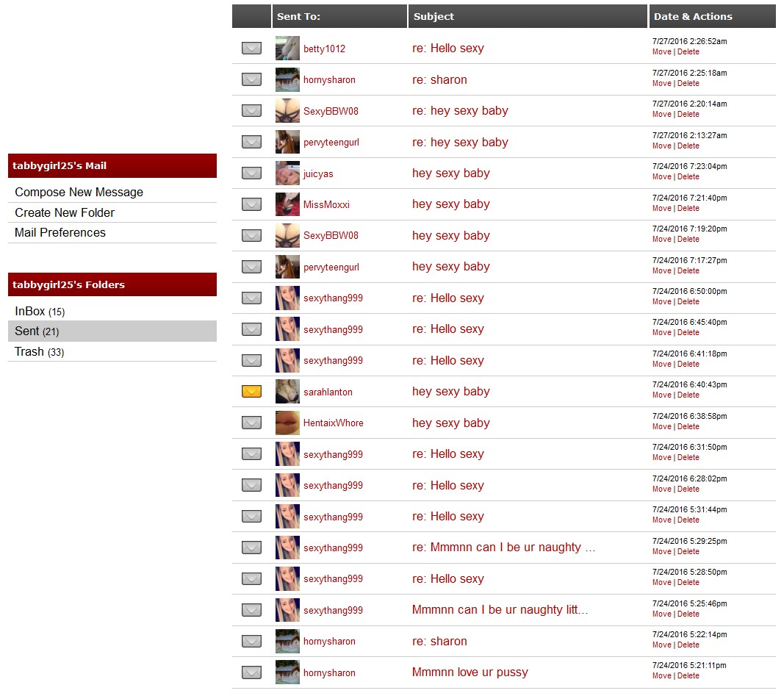Screen dimensions: 784x696
Task: Click envelope icon for message sent 7/24/2016 5:21:11pm
Action: [x=251, y=672]
